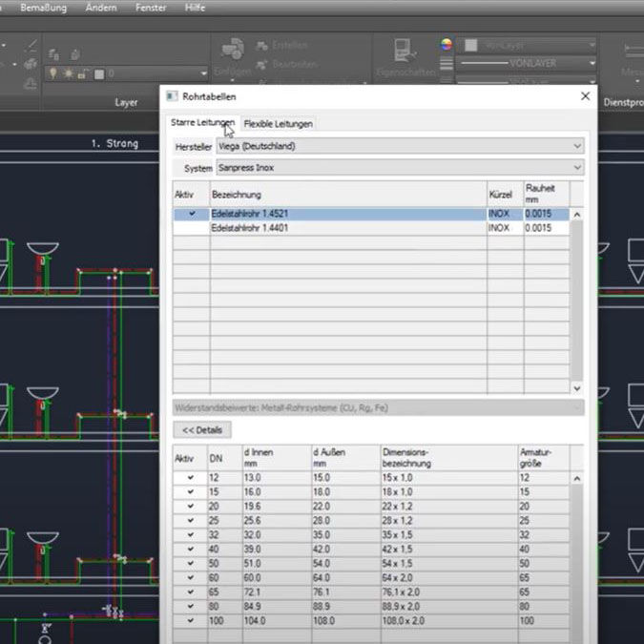Click scroll-down arrow of the pipe materials table
Viewport: 644px width, 644px height.
click(x=576, y=388)
